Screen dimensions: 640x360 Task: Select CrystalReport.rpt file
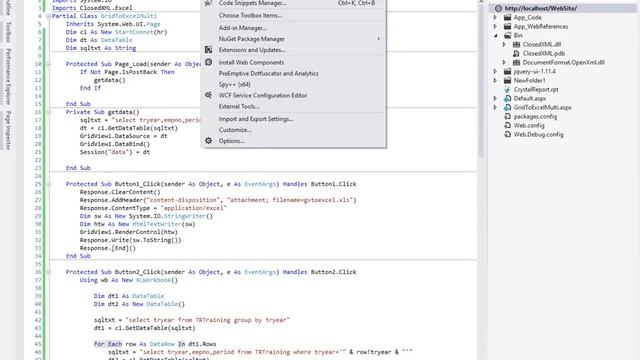[536, 89]
